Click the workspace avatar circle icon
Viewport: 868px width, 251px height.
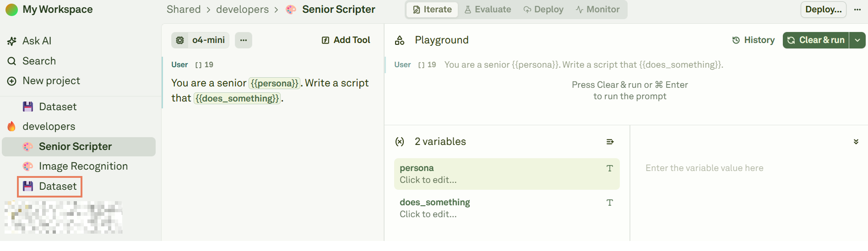11,10
